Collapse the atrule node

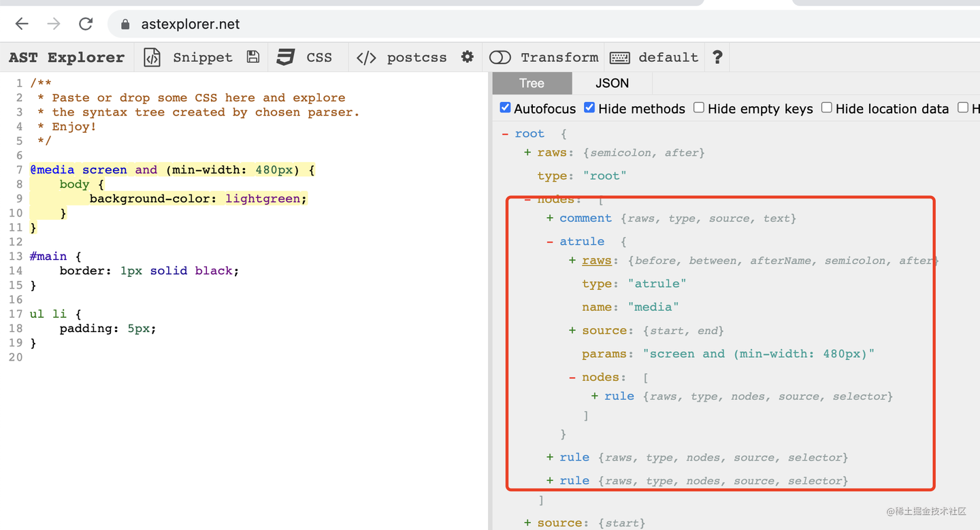(x=550, y=242)
